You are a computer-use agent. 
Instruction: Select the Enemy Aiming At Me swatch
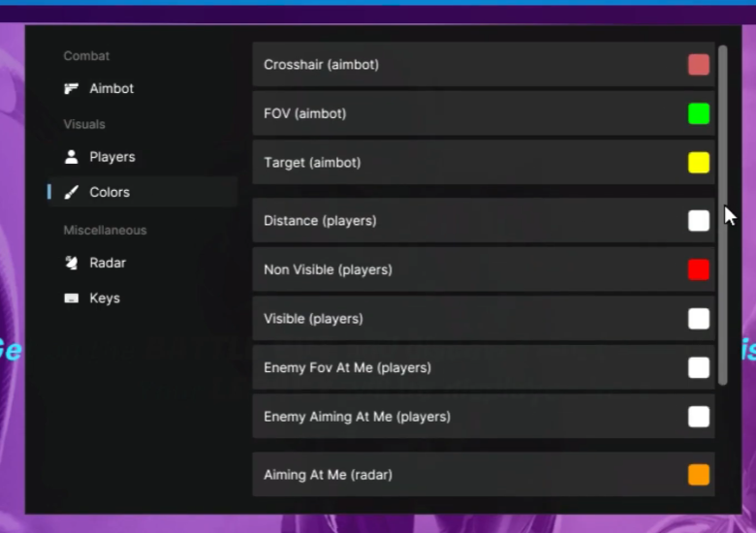point(698,417)
